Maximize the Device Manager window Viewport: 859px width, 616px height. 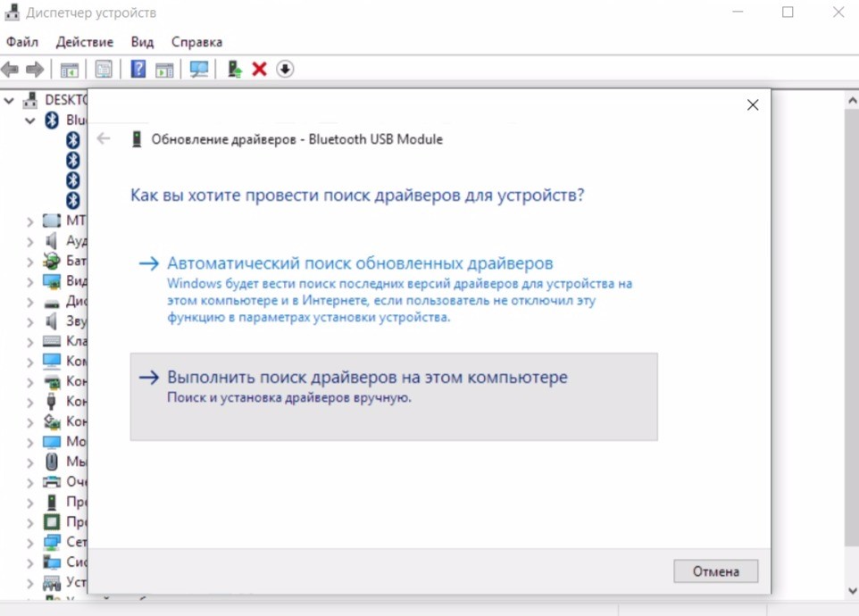(788, 12)
